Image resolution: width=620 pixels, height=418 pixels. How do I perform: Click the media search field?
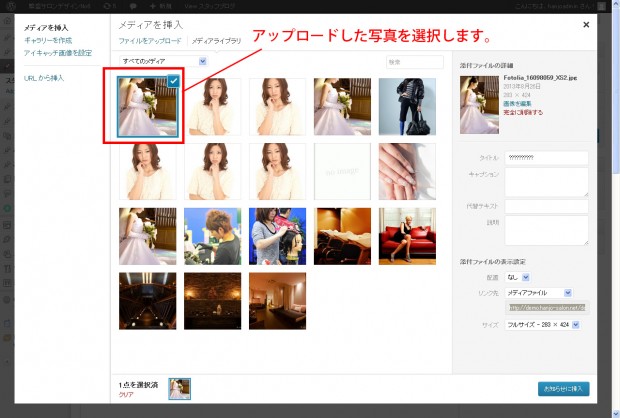coord(414,62)
